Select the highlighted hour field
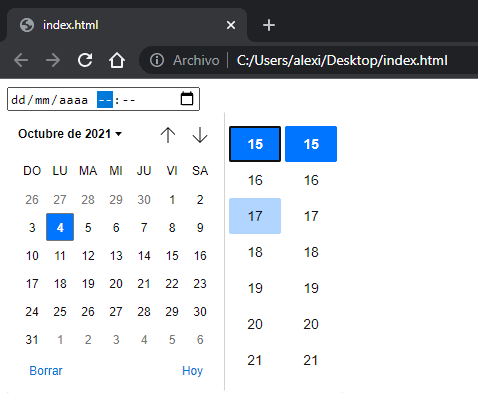 [105, 100]
